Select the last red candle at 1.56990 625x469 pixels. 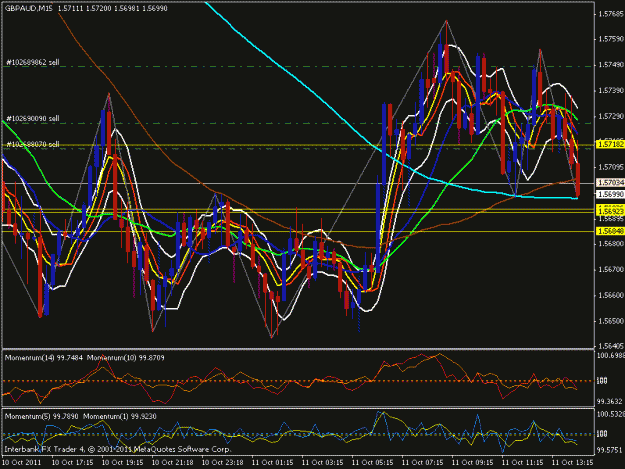click(578, 180)
